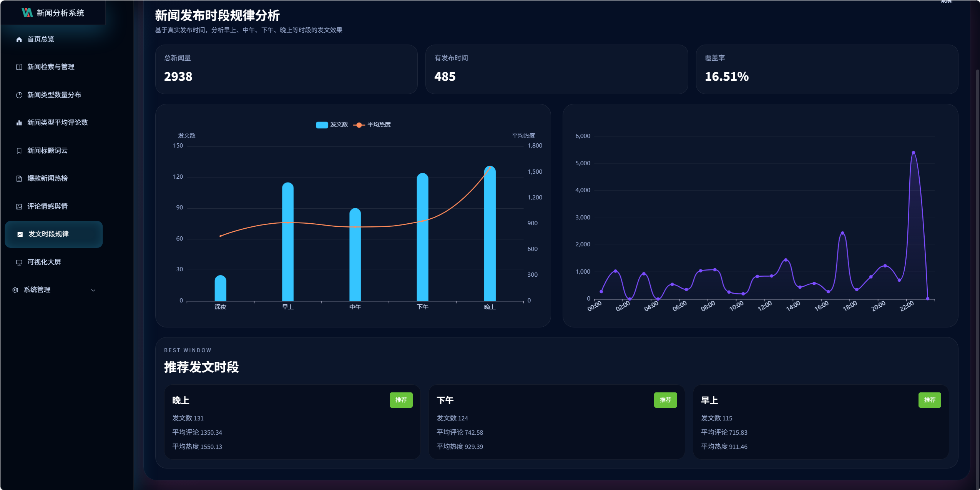Viewport: 980px width, 490px height.
Task: Click the pie chart icon for 新闻类型数量分布
Action: 19,95
